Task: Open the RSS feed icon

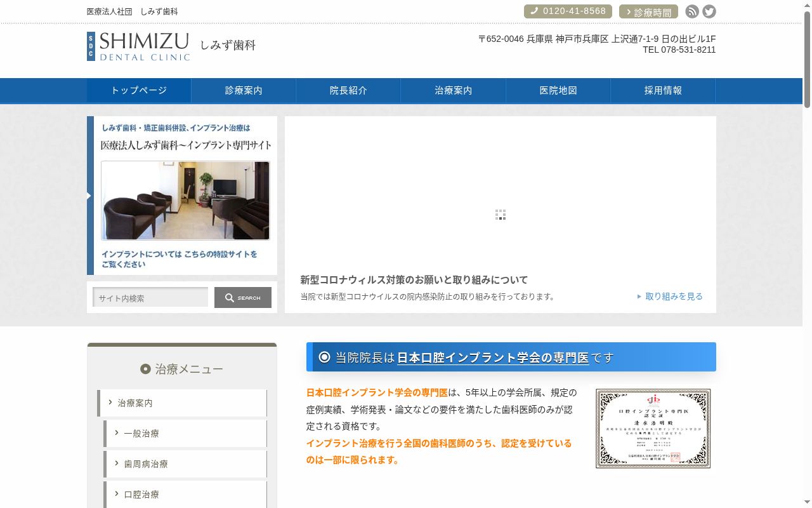Action: tap(692, 11)
